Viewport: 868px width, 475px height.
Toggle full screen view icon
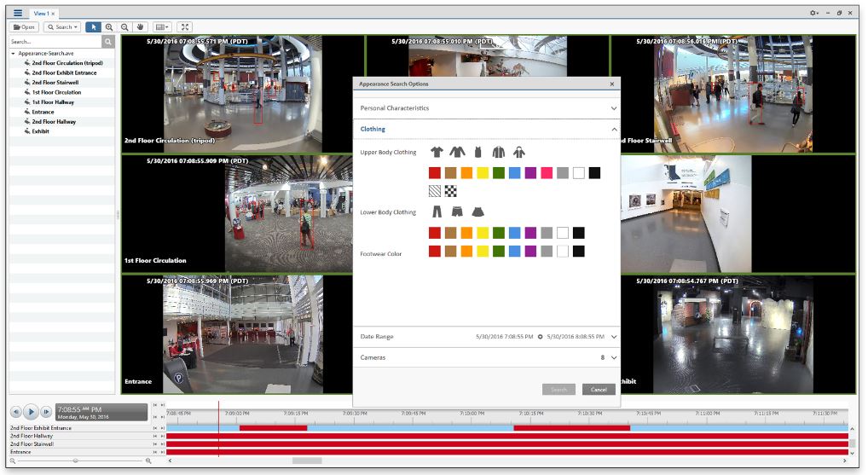(x=185, y=26)
